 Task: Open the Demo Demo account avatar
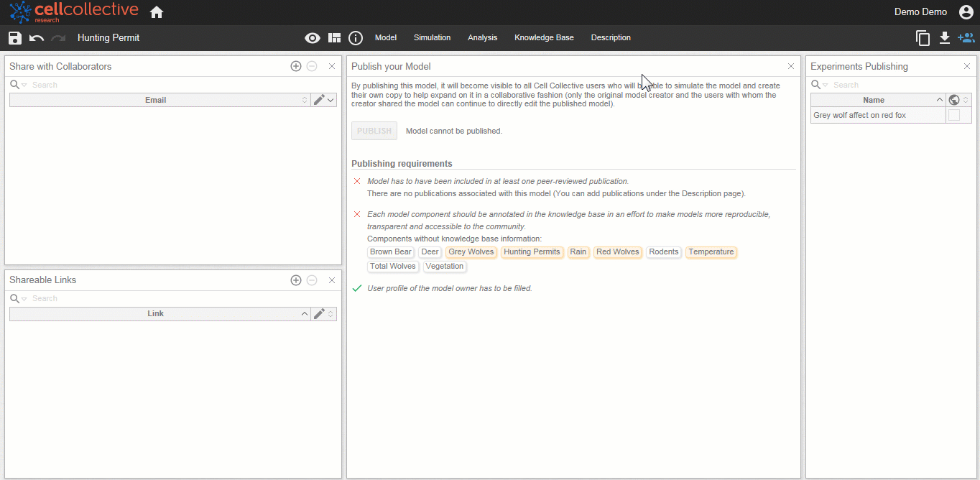click(966, 12)
